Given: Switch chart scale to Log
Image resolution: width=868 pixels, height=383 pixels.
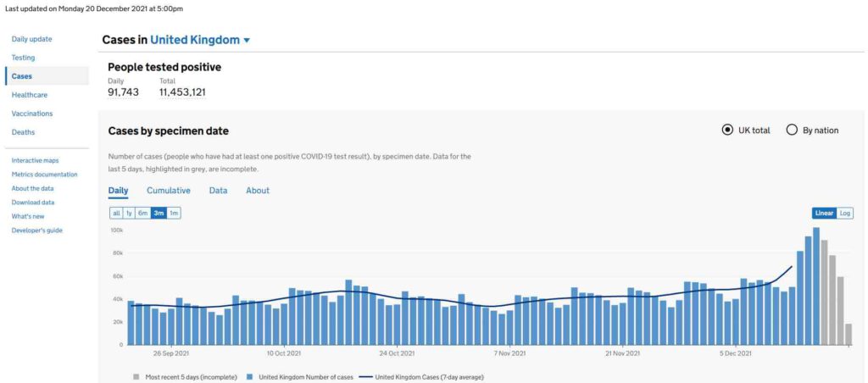Looking at the screenshot, I should pos(845,213).
